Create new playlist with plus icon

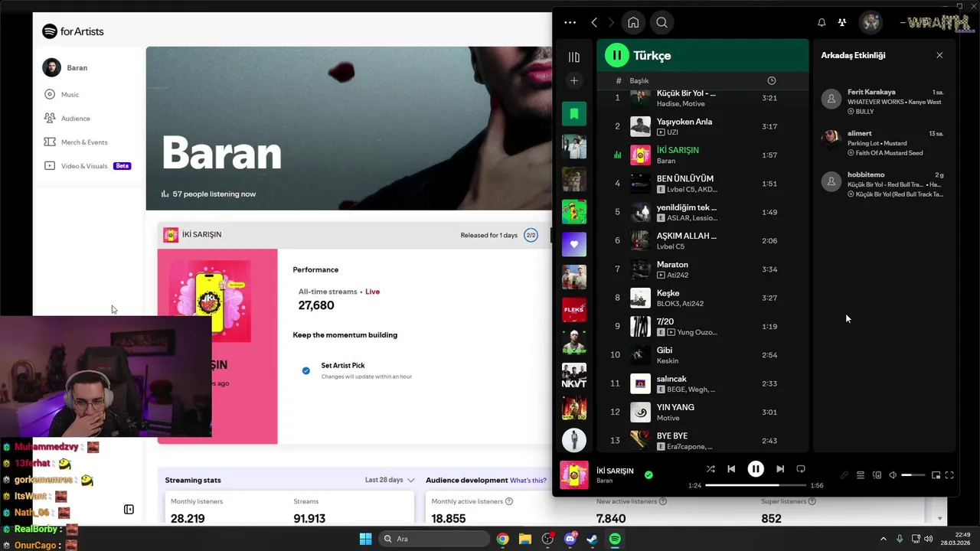574,80
